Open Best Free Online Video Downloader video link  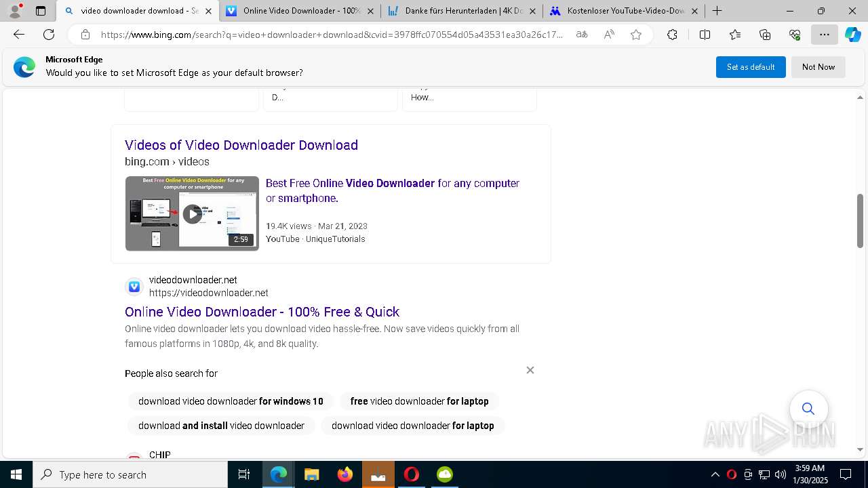[393, 190]
